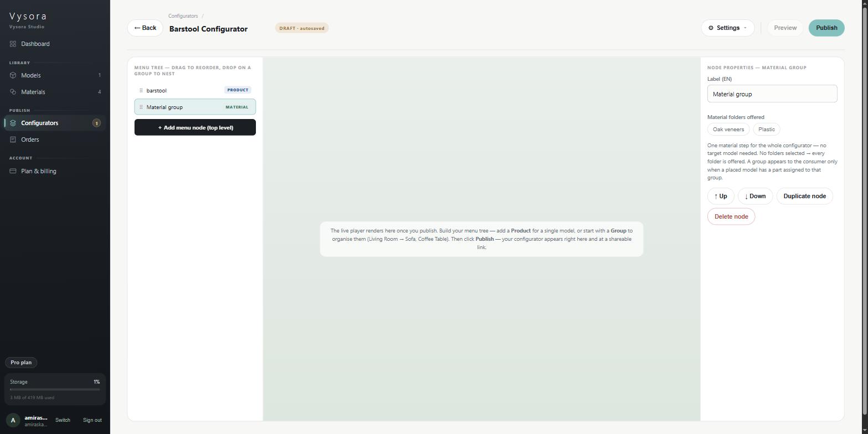Screen dimensions: 868x434
Task: Open the Models library
Action: (x=55, y=75)
